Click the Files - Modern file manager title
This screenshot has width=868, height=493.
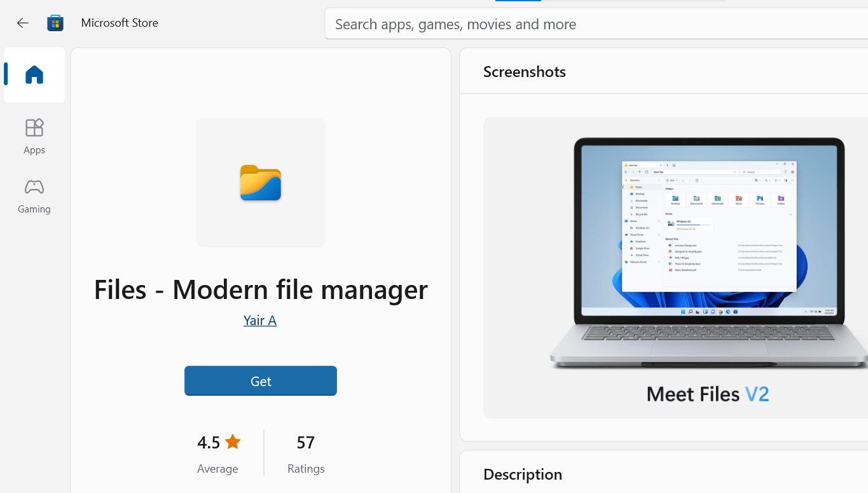[x=261, y=289]
